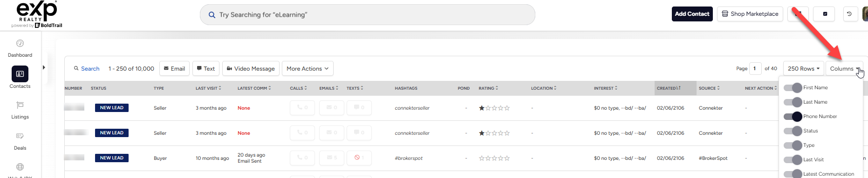Focus the global search field

(367, 15)
